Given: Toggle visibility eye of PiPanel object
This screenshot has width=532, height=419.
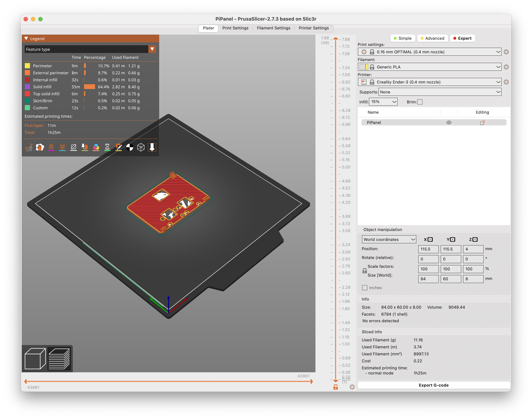Looking at the screenshot, I should [449, 122].
